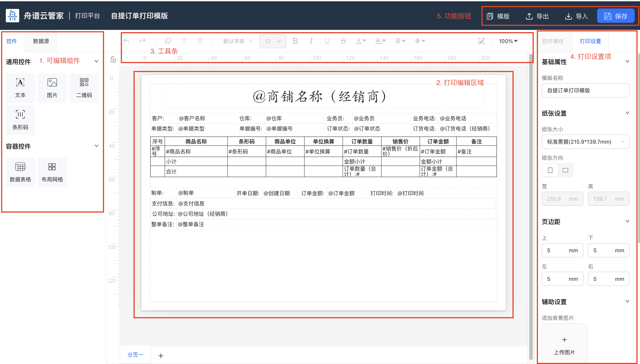Click the 导入 import button
The width and height of the screenshot is (640, 364).
(x=576, y=16)
